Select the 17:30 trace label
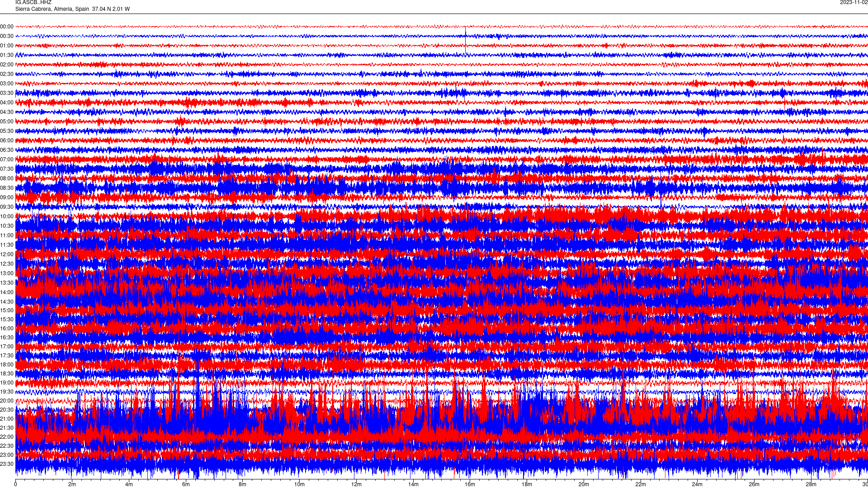This screenshot has width=868, height=488. pos(7,356)
